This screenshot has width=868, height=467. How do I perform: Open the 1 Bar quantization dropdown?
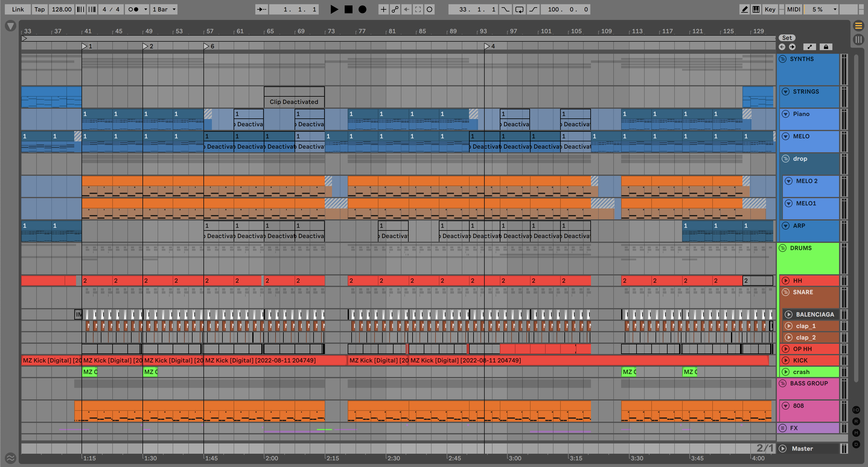coord(164,9)
